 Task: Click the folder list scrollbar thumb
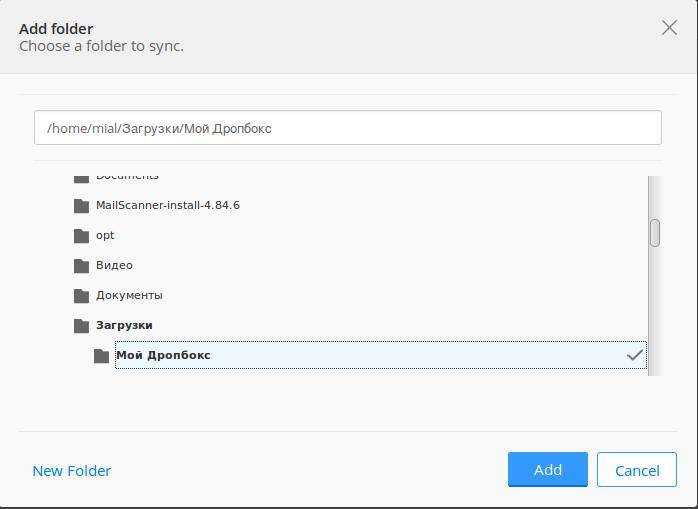click(654, 232)
